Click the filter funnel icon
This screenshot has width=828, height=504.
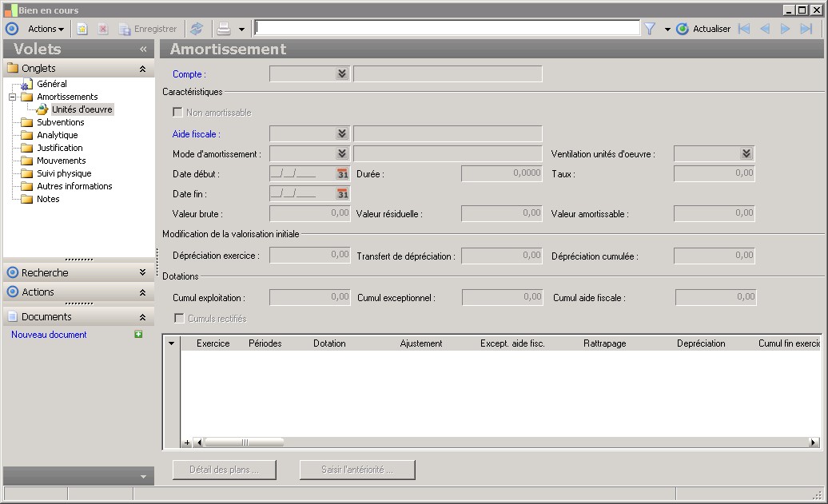tap(650, 29)
